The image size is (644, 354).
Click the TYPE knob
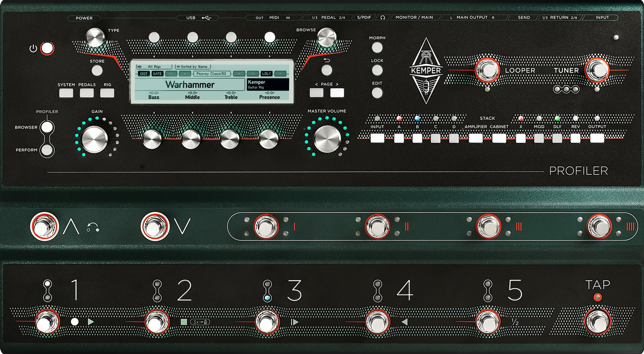tap(95, 37)
